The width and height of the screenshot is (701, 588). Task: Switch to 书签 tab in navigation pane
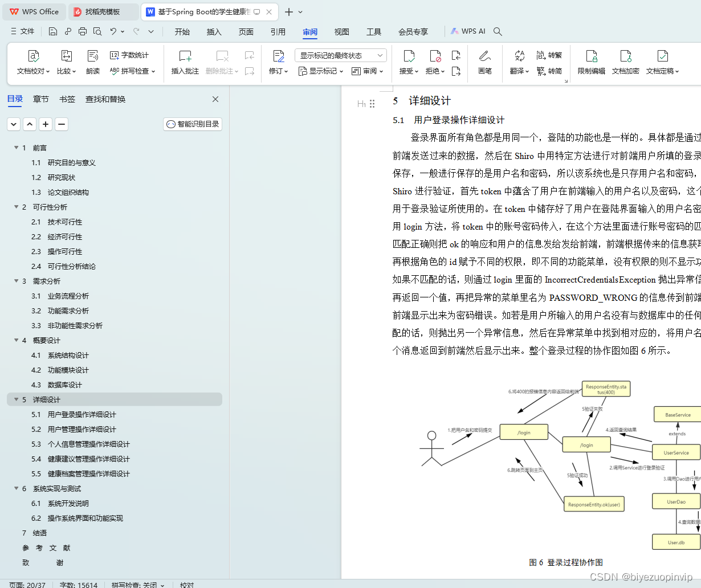click(x=67, y=99)
